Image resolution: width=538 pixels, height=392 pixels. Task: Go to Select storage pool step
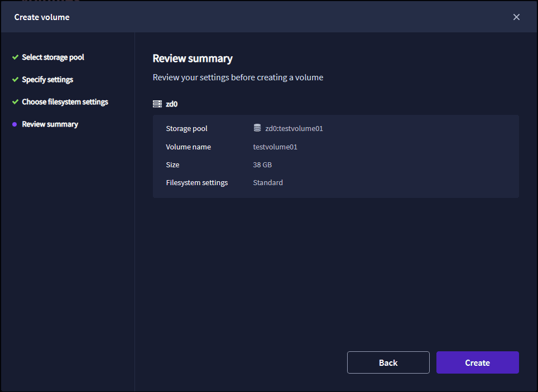click(53, 57)
